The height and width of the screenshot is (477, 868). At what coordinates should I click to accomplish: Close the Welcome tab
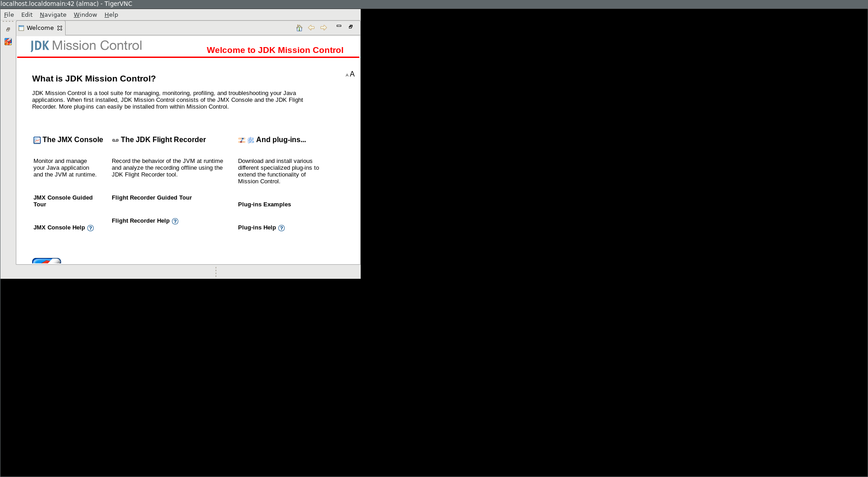60,28
